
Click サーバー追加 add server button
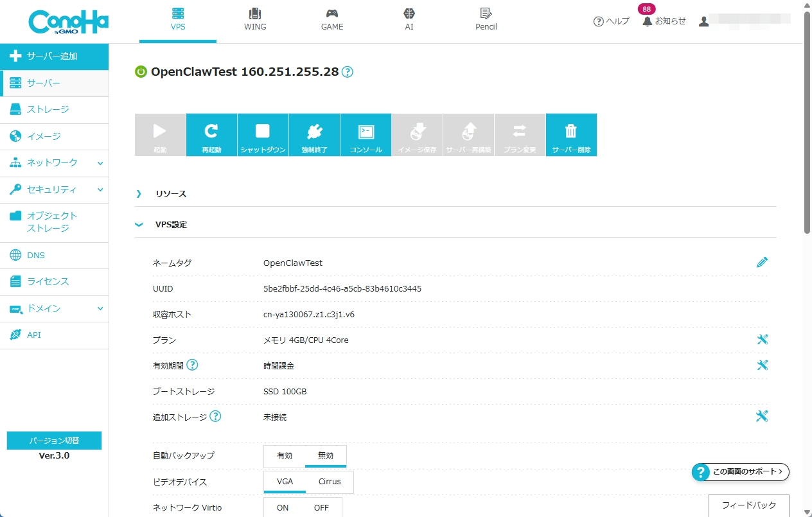(x=55, y=57)
